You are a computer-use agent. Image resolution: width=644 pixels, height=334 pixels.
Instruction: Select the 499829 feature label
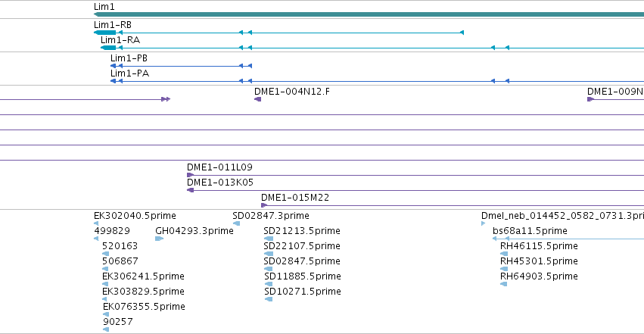[112, 230]
